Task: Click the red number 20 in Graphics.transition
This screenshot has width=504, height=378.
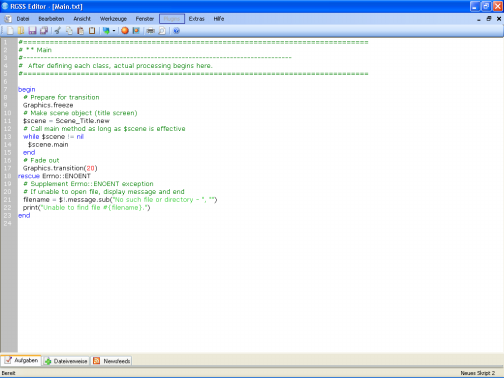Action: (x=90, y=168)
